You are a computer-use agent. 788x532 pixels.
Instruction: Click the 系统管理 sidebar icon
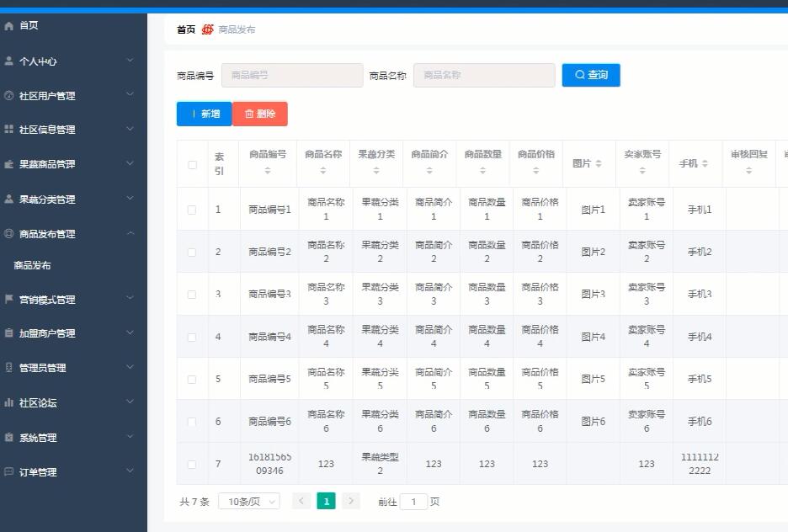(x=8, y=437)
